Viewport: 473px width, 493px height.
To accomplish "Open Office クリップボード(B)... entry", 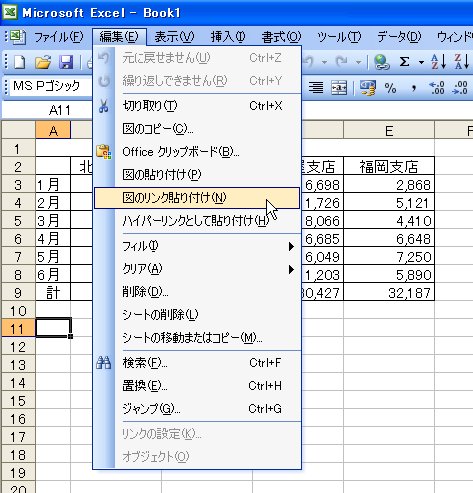I will [197, 152].
